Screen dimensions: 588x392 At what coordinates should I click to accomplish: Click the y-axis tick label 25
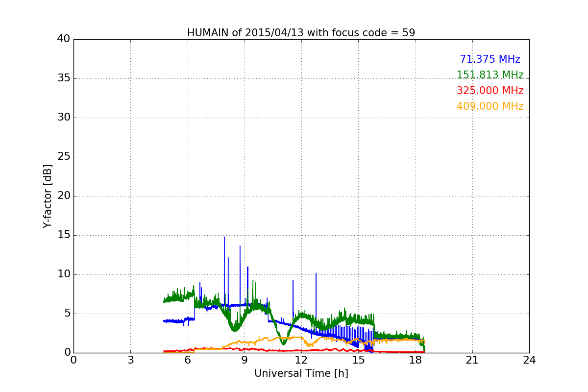tap(64, 157)
